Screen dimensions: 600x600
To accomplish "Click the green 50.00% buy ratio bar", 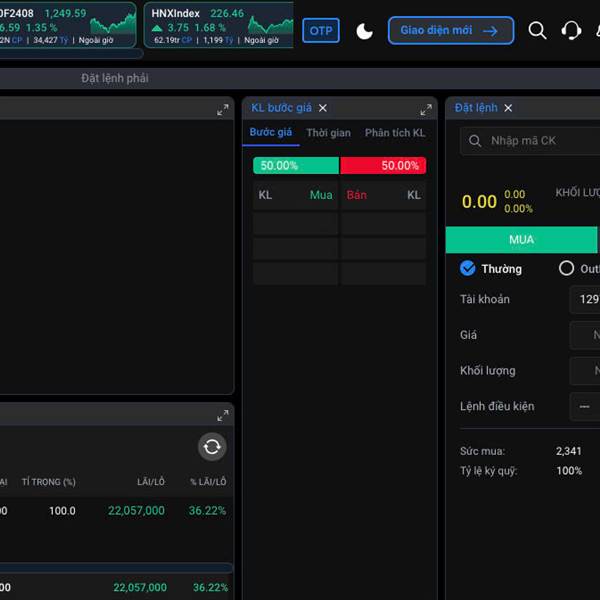I will pyautogui.click(x=296, y=166).
